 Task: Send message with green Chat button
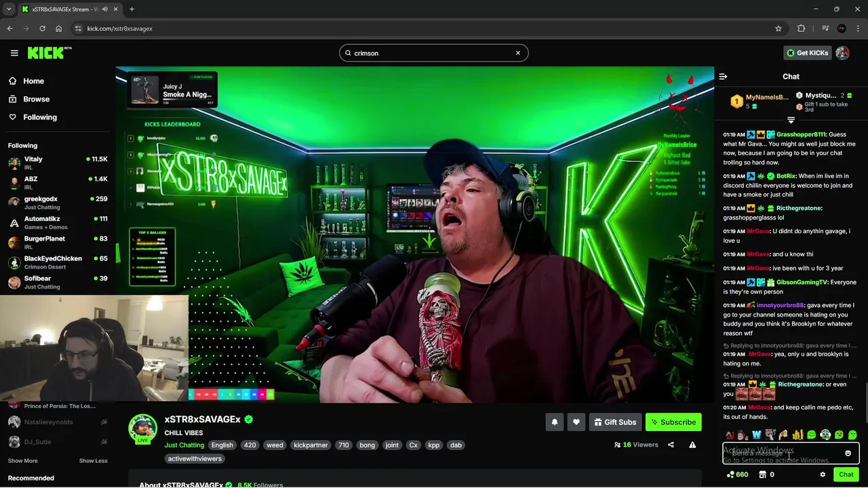pyautogui.click(x=846, y=474)
